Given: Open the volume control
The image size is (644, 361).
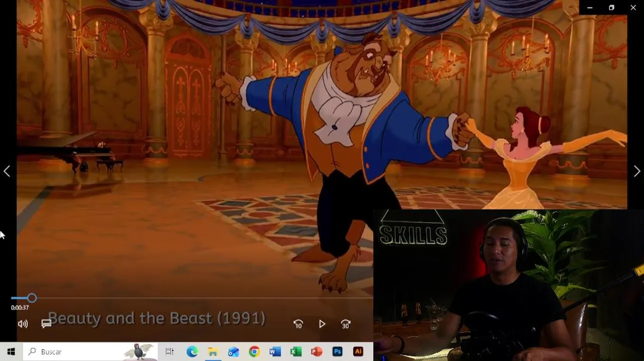Looking at the screenshot, I should (x=23, y=324).
